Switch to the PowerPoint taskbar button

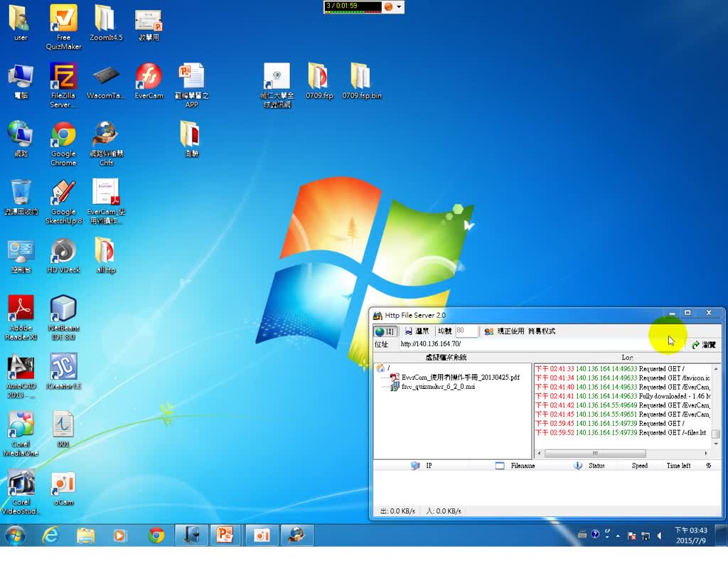(225, 535)
